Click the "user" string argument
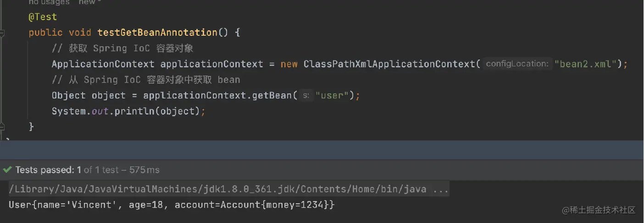This screenshot has height=223, width=644. tap(333, 96)
